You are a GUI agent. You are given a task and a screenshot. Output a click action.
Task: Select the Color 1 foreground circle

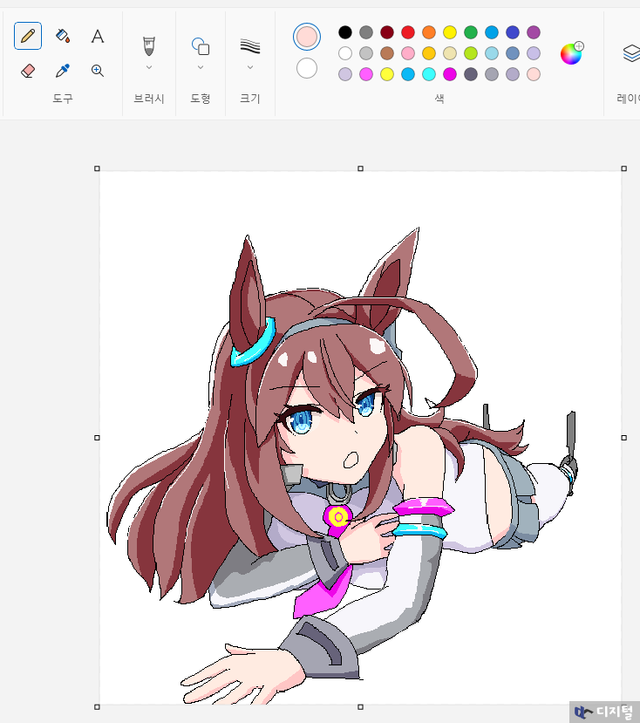(307, 36)
